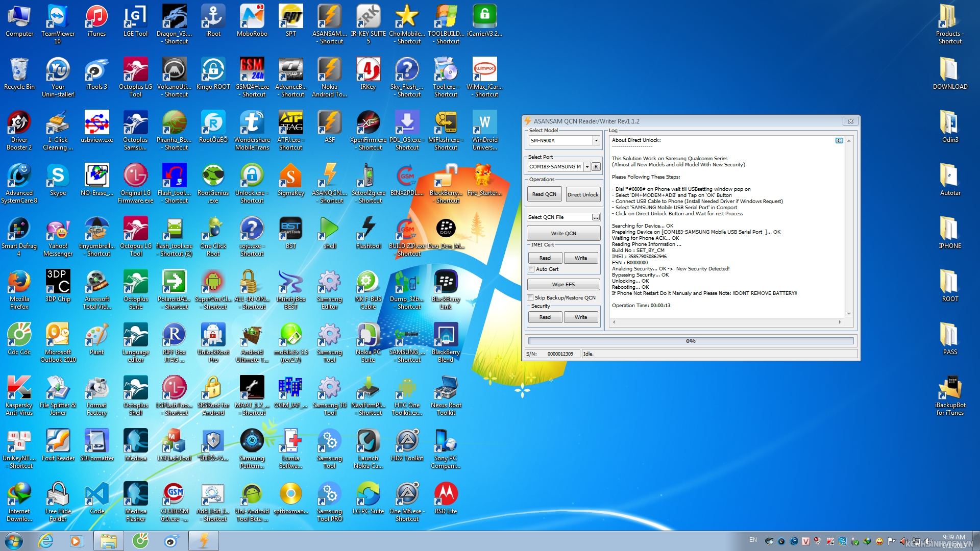Select the Mozilla Firefox desktop icon

[x=19, y=289]
